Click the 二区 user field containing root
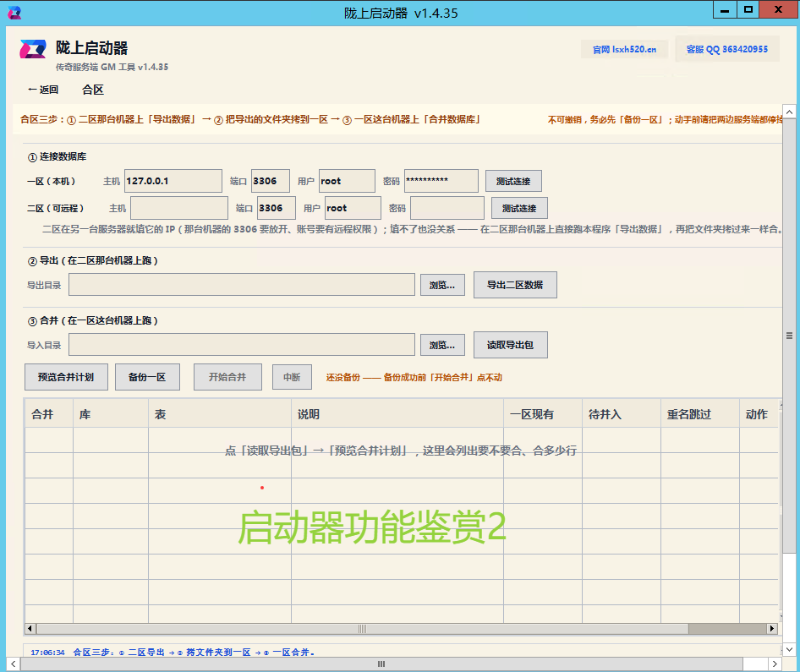Screen dimensions: 800x672 click(353, 208)
